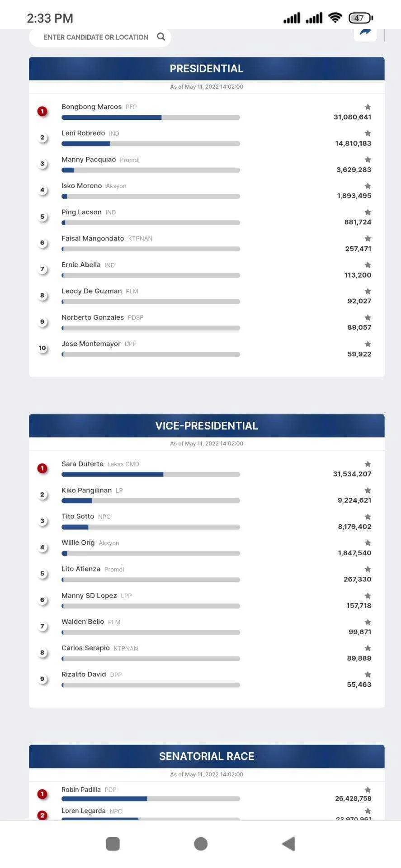401x868 pixels.
Task: Open Tito Sotto candidate name
Action: [78, 516]
